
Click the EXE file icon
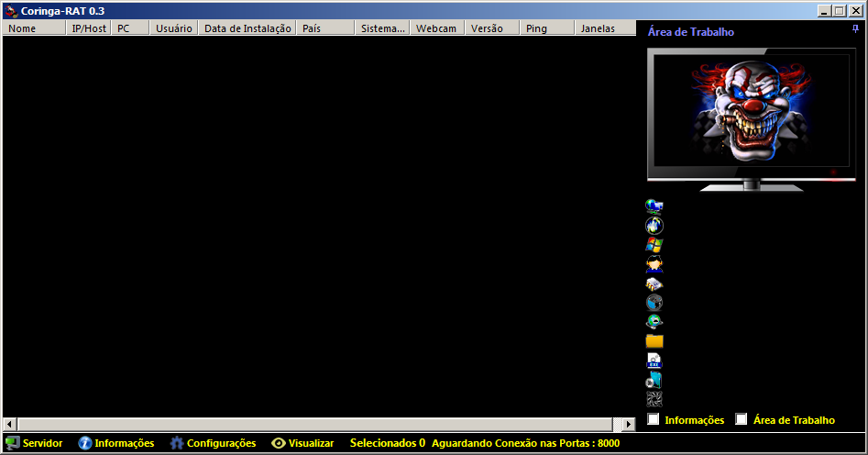click(654, 361)
